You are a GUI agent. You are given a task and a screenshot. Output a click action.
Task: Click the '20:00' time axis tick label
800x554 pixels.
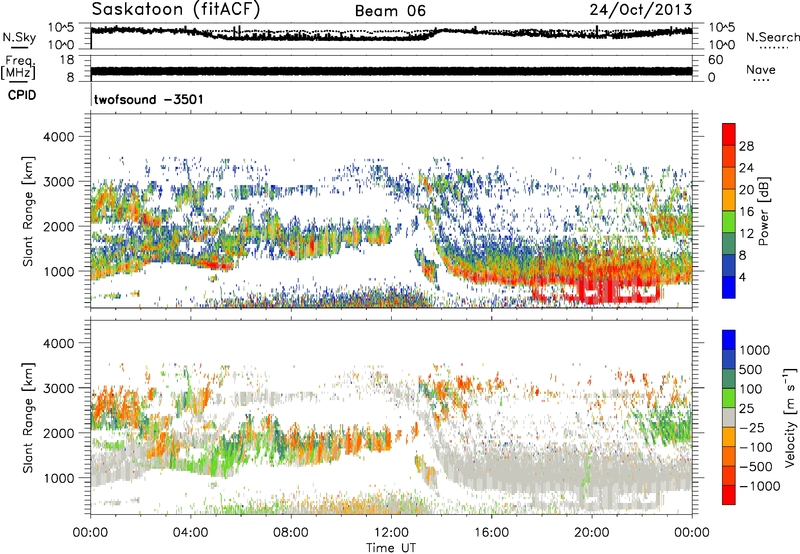(592, 532)
